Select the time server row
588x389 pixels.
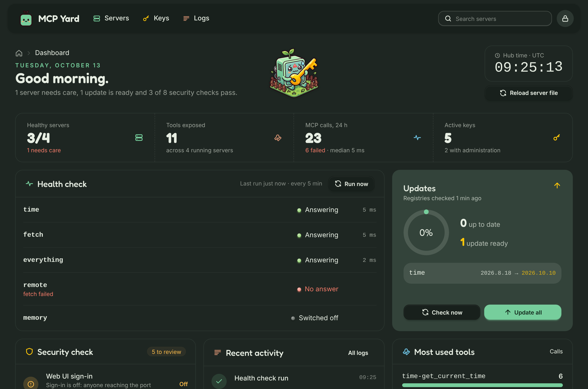tap(200, 210)
